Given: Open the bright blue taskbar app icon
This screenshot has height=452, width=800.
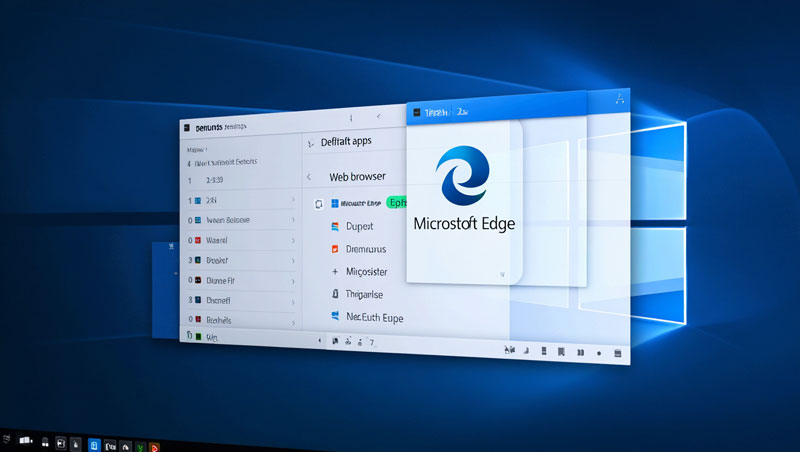Looking at the screenshot, I should click(94, 445).
